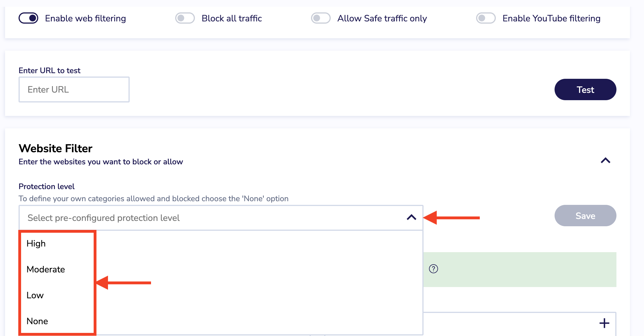Click the Save button
The image size is (644, 336).
click(585, 216)
